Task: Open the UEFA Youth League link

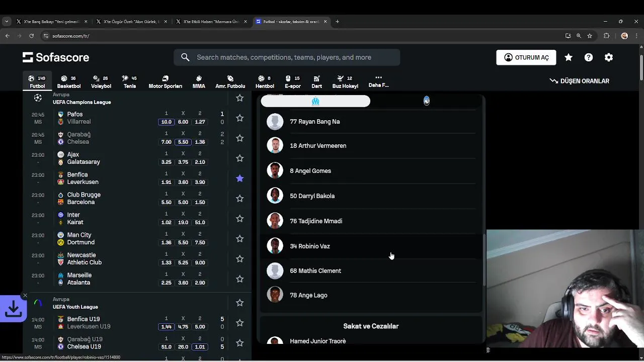Action: click(75, 307)
